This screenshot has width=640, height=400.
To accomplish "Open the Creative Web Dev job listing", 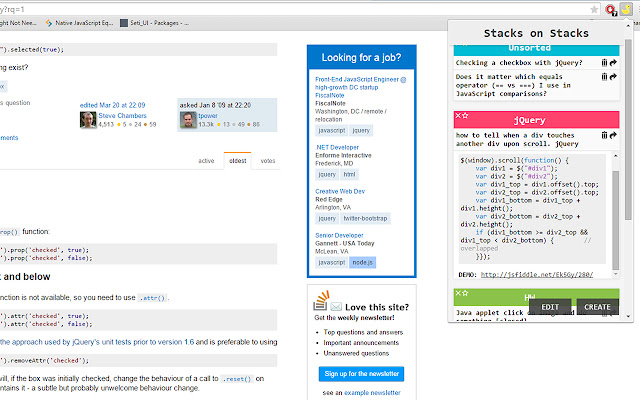I will click(340, 191).
